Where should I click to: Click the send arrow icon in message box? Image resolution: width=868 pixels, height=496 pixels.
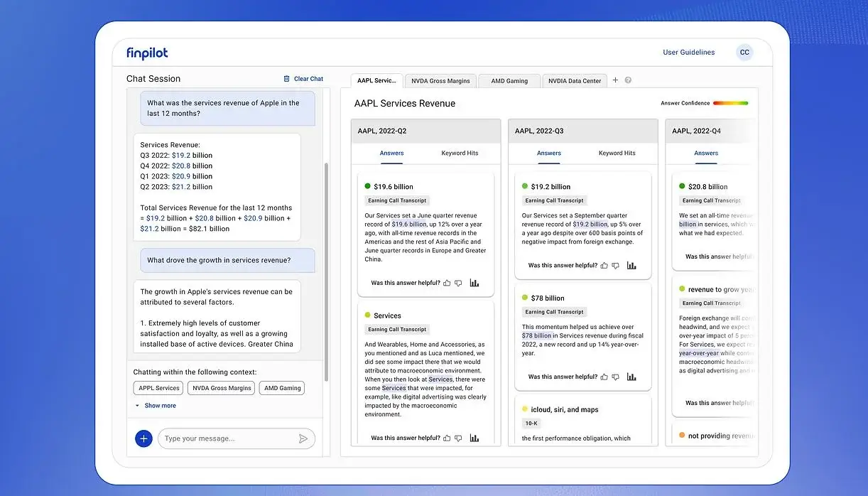click(303, 438)
